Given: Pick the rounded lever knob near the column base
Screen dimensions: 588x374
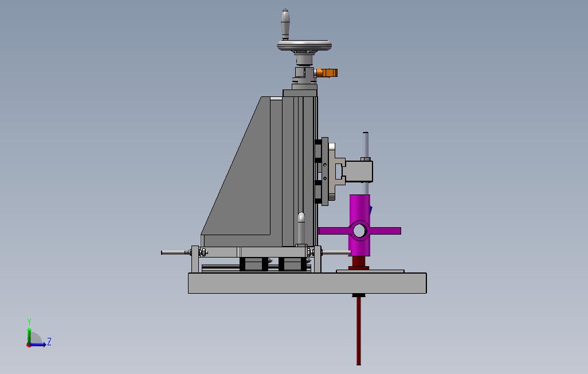Looking at the screenshot, I should [301, 228].
